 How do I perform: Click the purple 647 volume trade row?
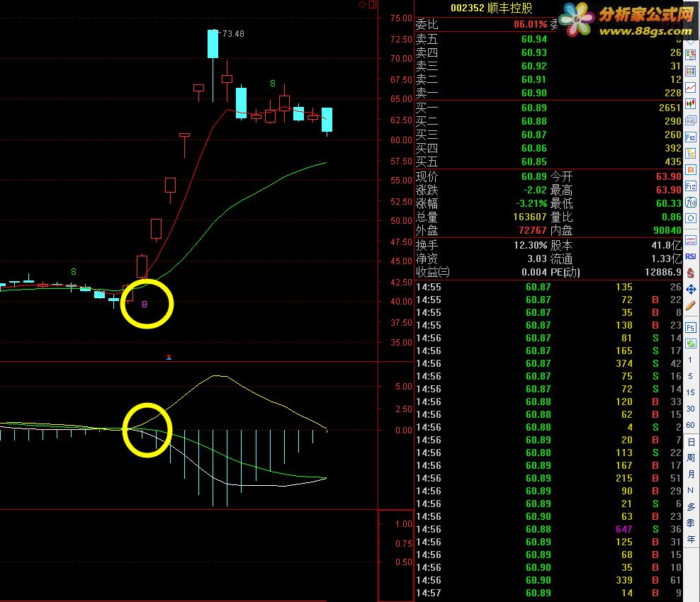tap(548, 529)
